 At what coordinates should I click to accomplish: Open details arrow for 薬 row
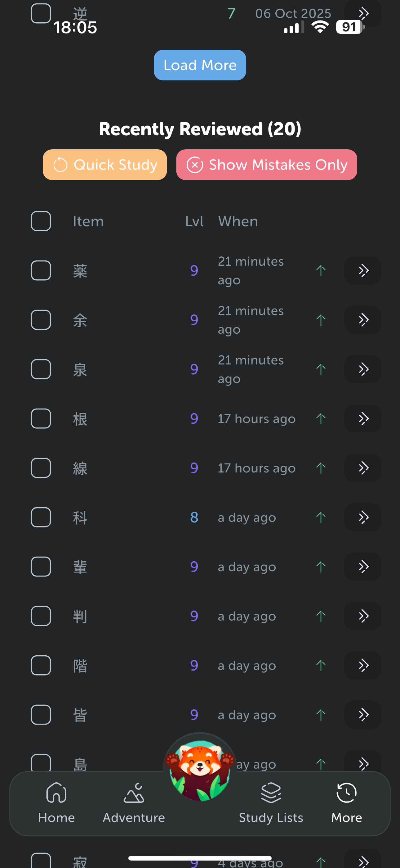(x=362, y=271)
